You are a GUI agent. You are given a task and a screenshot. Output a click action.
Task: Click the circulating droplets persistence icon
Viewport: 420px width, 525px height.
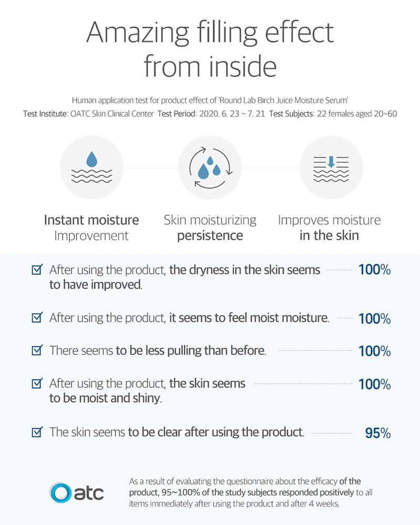[x=210, y=167]
